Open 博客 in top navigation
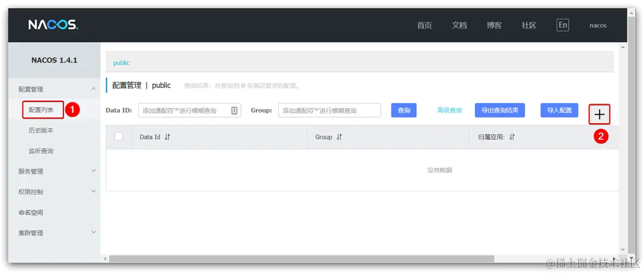Image resolution: width=644 pixels, height=273 pixels. [x=494, y=25]
